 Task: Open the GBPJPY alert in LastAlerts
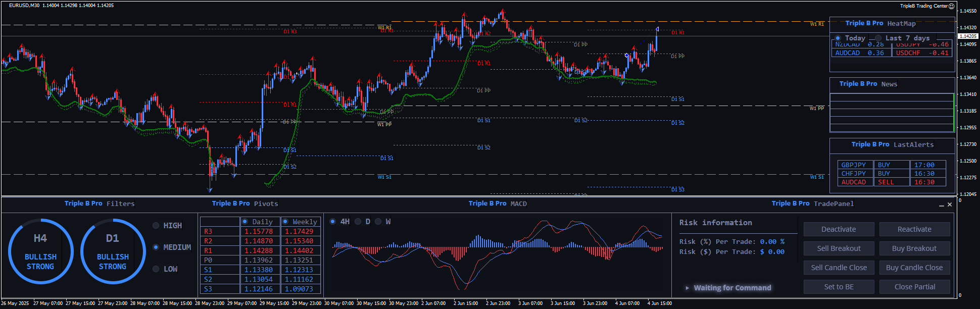(854, 165)
